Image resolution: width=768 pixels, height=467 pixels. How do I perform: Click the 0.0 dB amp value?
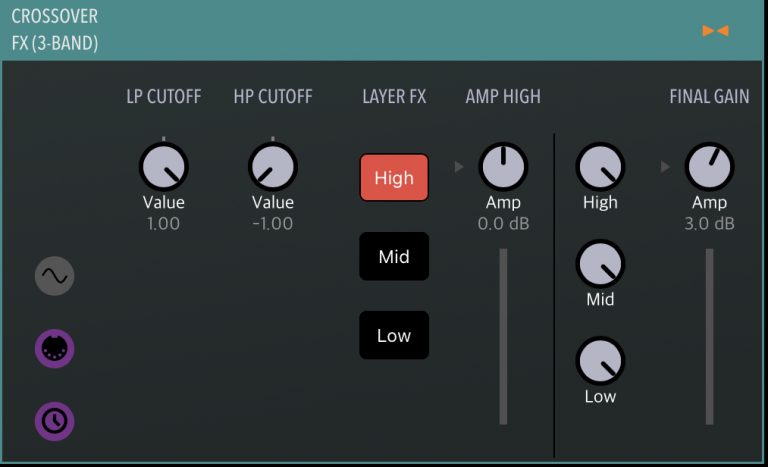(x=504, y=224)
